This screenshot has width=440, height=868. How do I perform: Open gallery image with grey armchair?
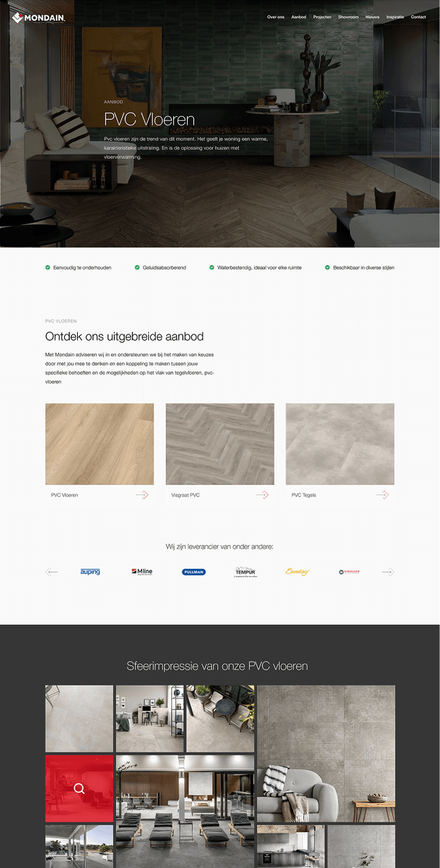pos(325,753)
